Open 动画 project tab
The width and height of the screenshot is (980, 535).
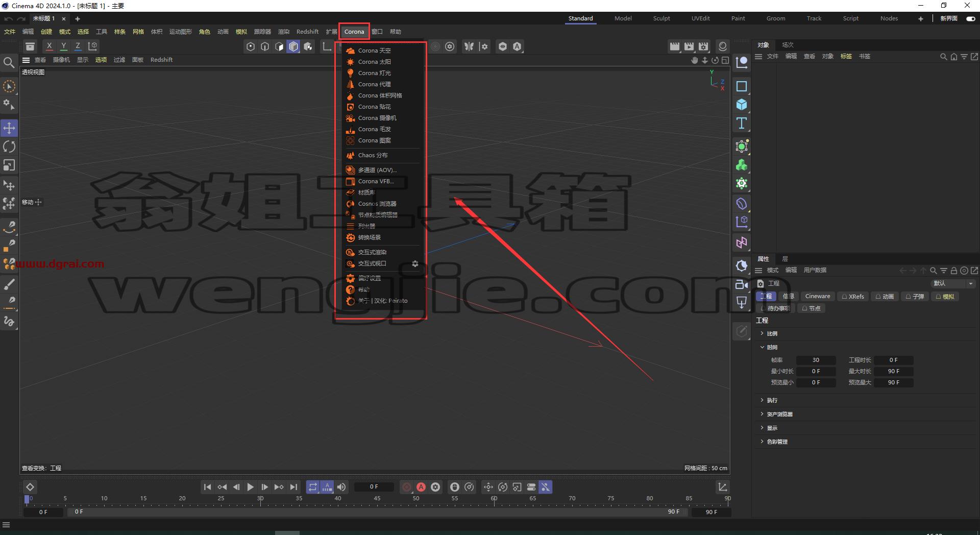pyautogui.click(x=885, y=296)
